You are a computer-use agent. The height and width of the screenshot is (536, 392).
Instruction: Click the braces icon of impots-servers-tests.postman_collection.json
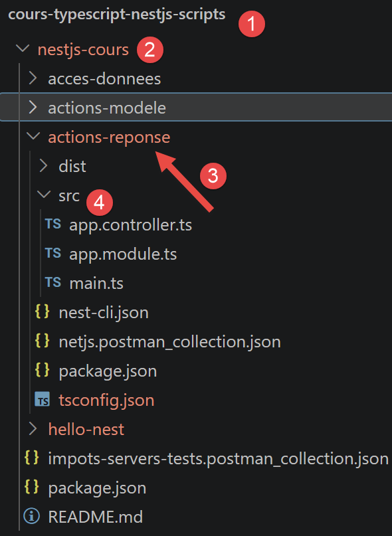pyautogui.click(x=32, y=458)
